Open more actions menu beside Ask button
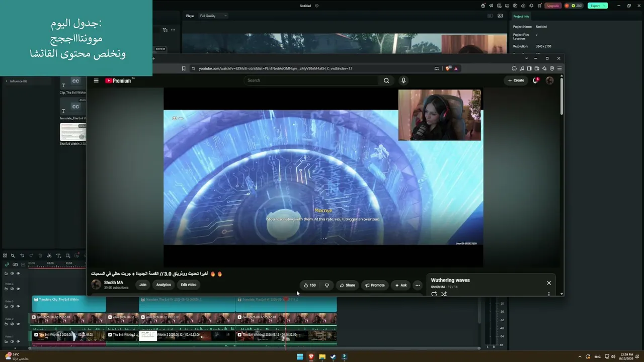This screenshot has width=644, height=362. (417, 285)
